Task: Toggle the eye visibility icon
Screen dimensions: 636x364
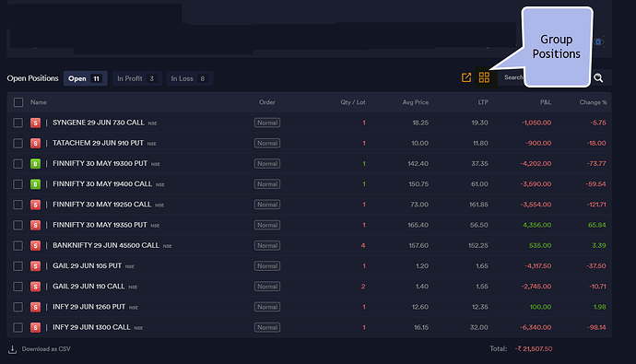Action: (x=599, y=41)
